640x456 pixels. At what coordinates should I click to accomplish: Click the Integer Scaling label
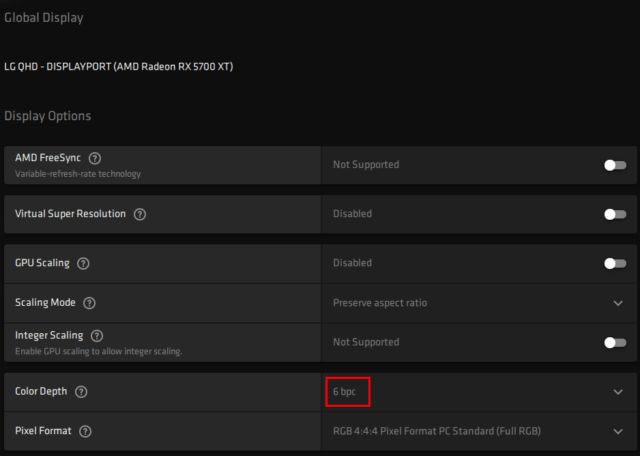49,335
